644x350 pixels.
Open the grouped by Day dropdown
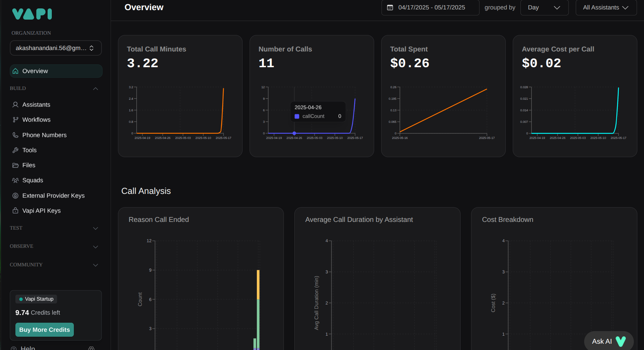[544, 8]
